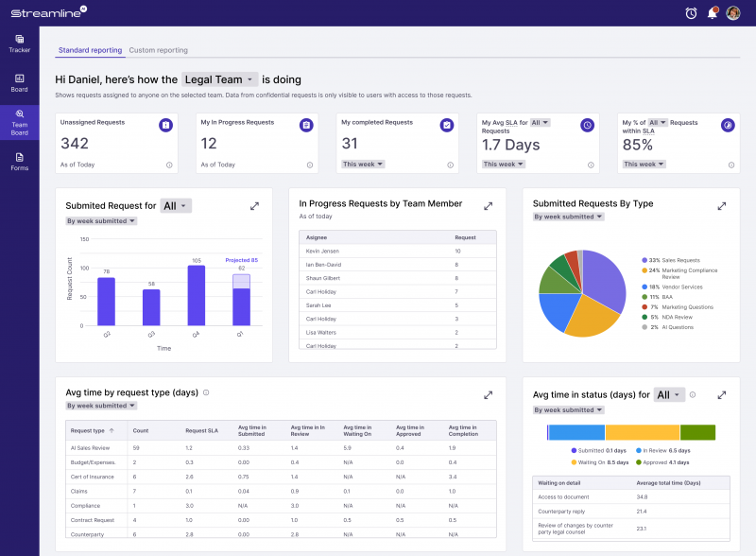Expand In Progress Requests by Team Member

coord(488,206)
